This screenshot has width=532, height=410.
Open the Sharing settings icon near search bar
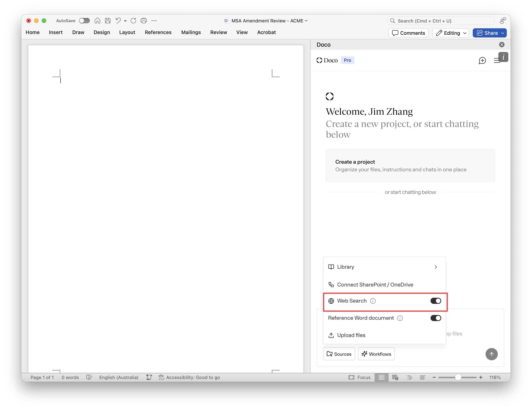tap(503, 21)
